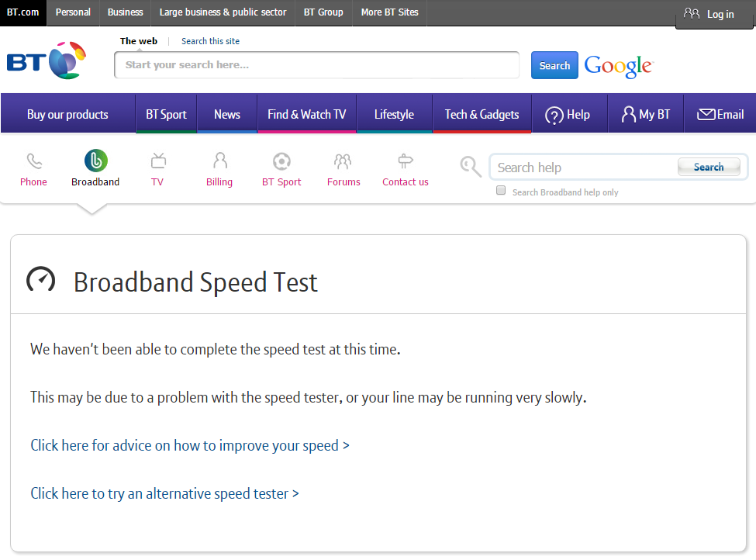Focus the Search help input field
The height and width of the screenshot is (560, 756).
tap(583, 168)
